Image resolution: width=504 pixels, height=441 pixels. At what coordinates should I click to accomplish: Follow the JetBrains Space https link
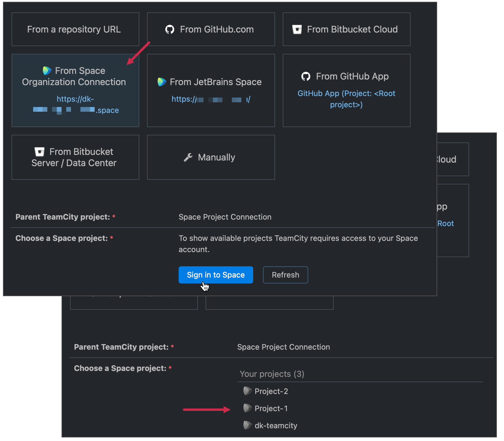click(211, 99)
